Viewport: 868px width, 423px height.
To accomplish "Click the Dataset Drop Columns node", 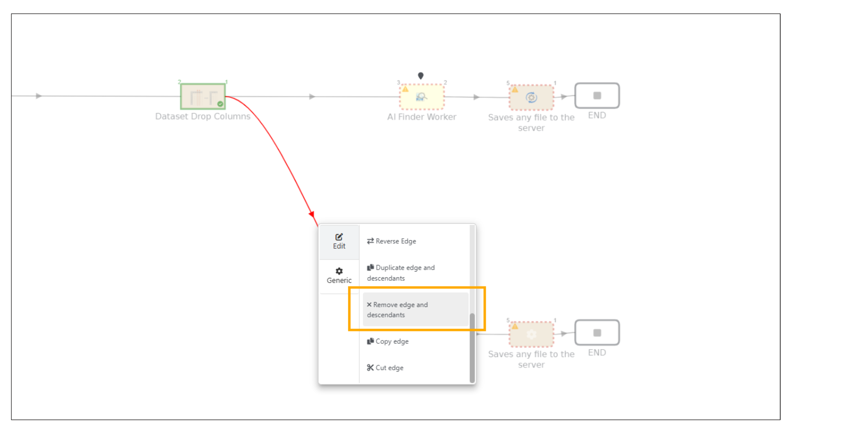I will (202, 96).
